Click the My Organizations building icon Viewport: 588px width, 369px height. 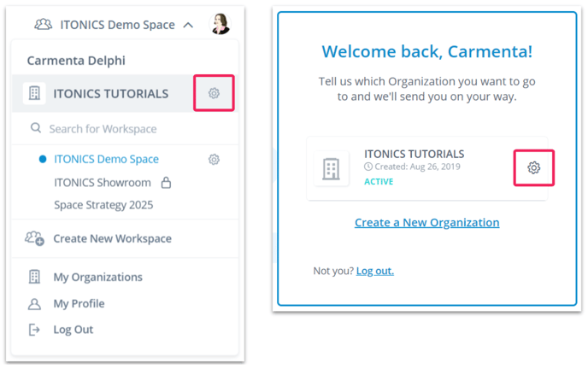pyautogui.click(x=34, y=277)
